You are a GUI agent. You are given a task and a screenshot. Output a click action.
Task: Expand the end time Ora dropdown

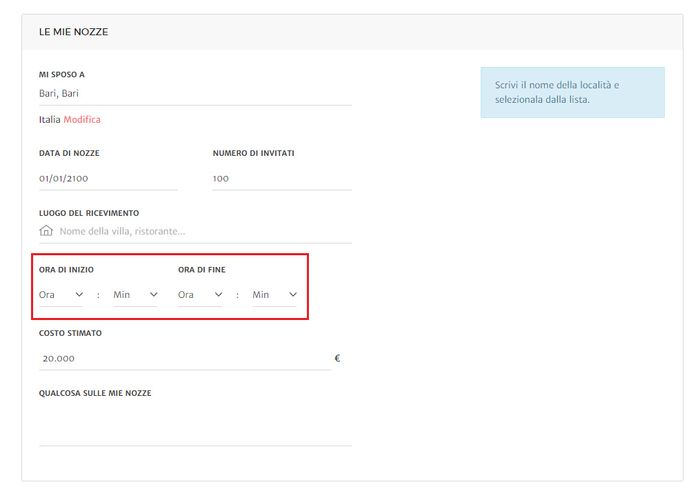click(200, 295)
